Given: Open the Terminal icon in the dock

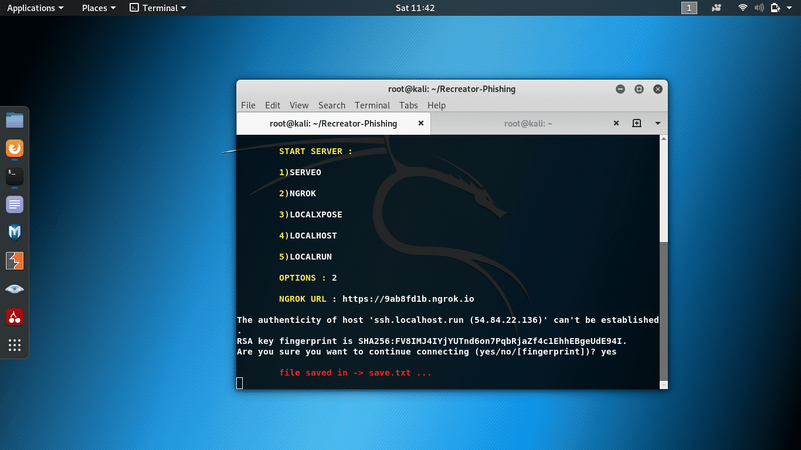Looking at the screenshot, I should pos(14,176).
